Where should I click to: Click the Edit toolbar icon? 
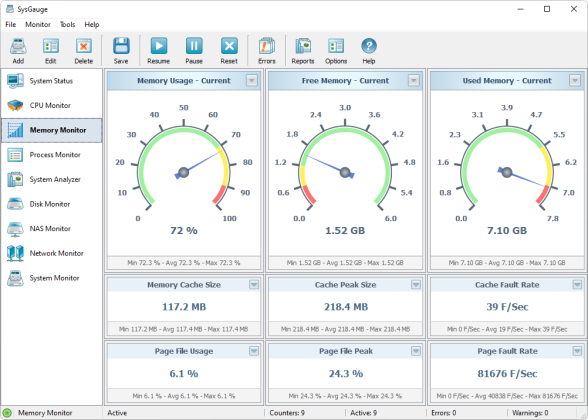pos(51,46)
